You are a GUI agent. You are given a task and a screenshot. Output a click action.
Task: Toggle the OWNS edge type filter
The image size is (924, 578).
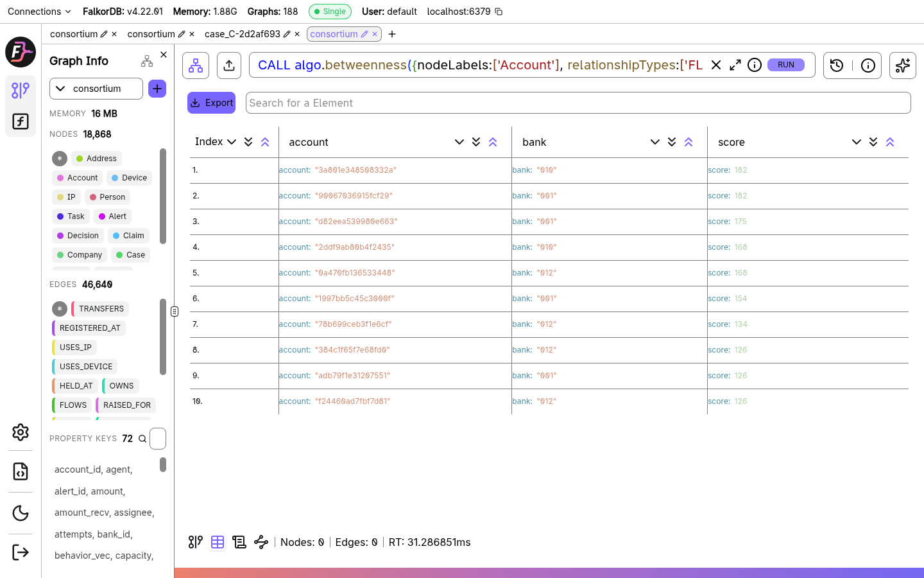(x=121, y=386)
